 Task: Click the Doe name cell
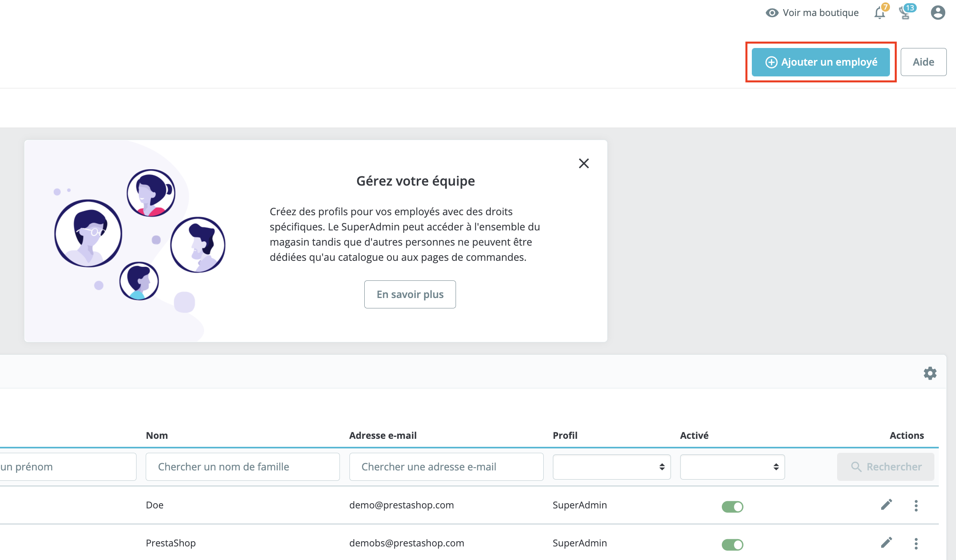point(155,505)
